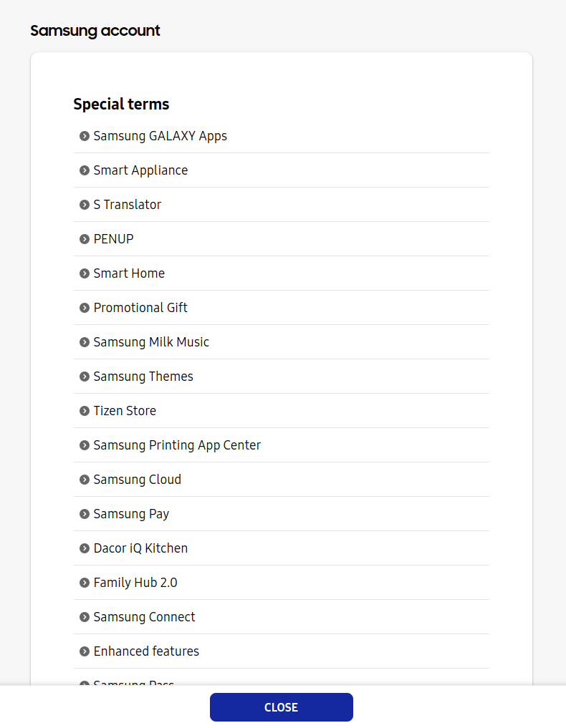Click the arrow icon next to Smart Appliance
This screenshot has width=566, height=728.
85,170
